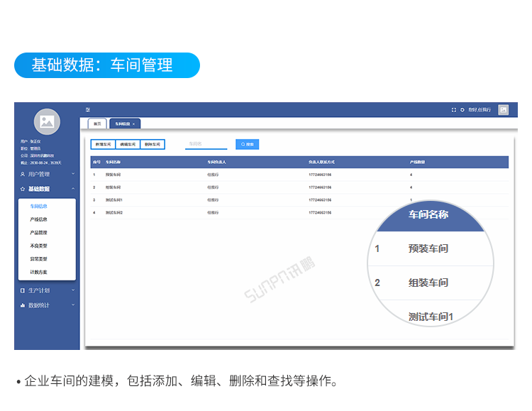
Task: Click the user avatar icon at top right
Action: click(x=503, y=110)
